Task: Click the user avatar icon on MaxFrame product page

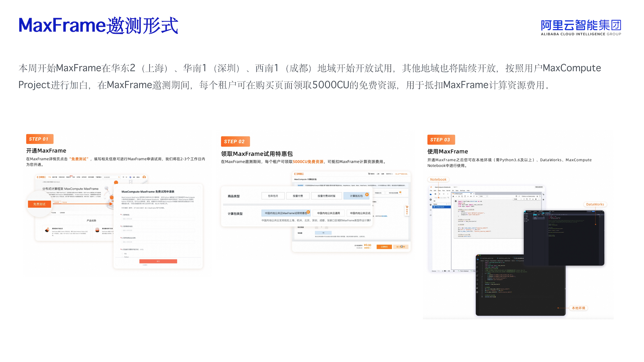Action: click(144, 177)
